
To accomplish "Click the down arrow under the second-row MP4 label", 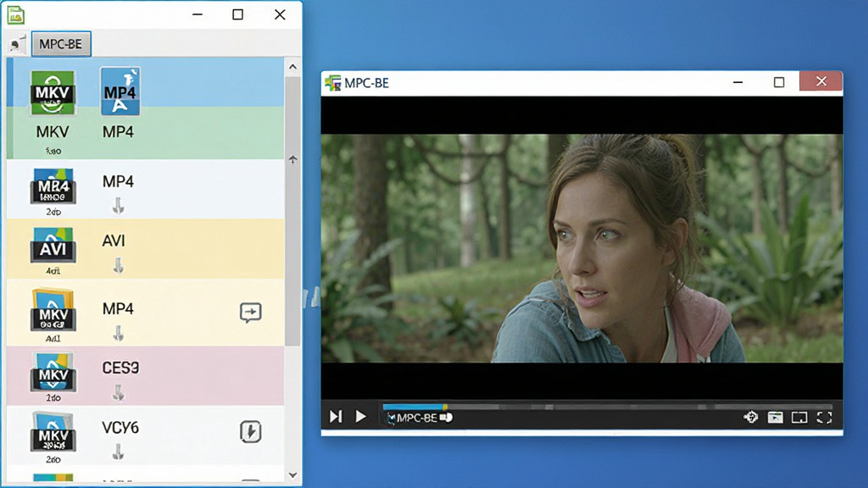I will (x=118, y=207).
